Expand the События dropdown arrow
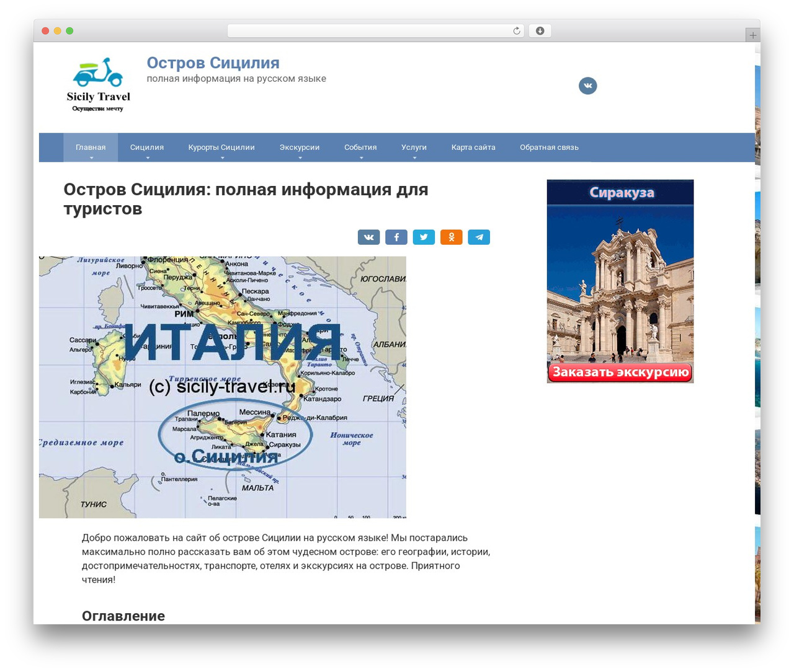Image resolution: width=794 pixels, height=672 pixels. pyautogui.click(x=361, y=158)
